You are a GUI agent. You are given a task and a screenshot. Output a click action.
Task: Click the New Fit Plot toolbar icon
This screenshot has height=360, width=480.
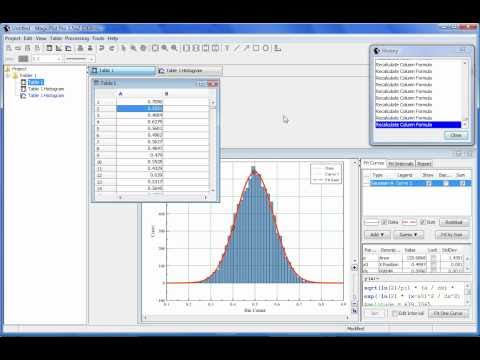[68, 48]
